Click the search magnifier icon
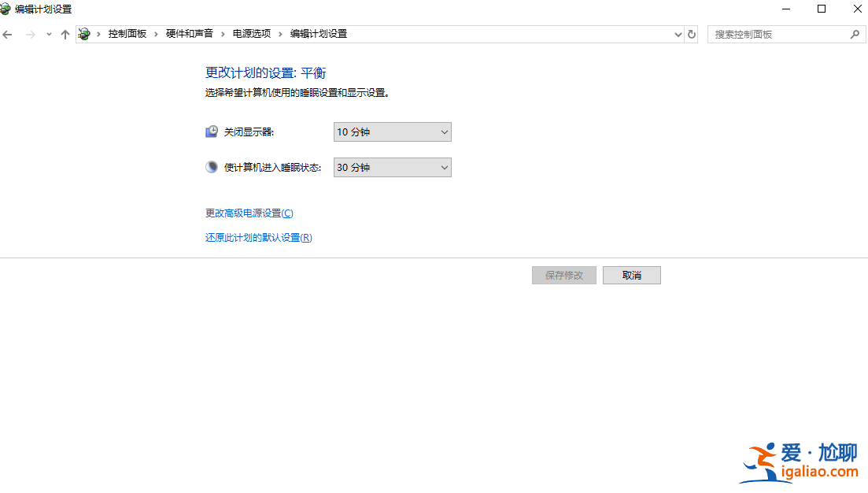Viewport: 868px width, 493px height. [855, 34]
